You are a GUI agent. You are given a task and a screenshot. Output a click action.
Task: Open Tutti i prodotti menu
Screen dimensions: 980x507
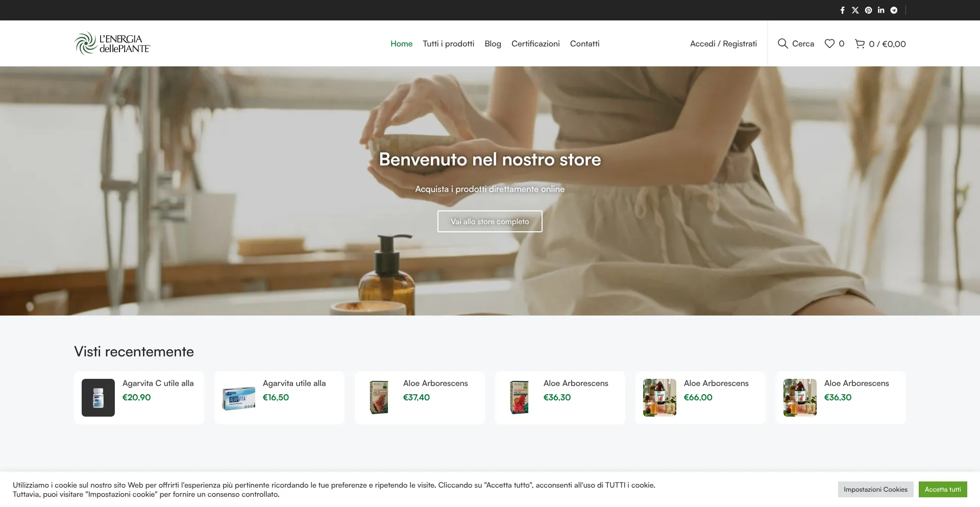click(448, 43)
